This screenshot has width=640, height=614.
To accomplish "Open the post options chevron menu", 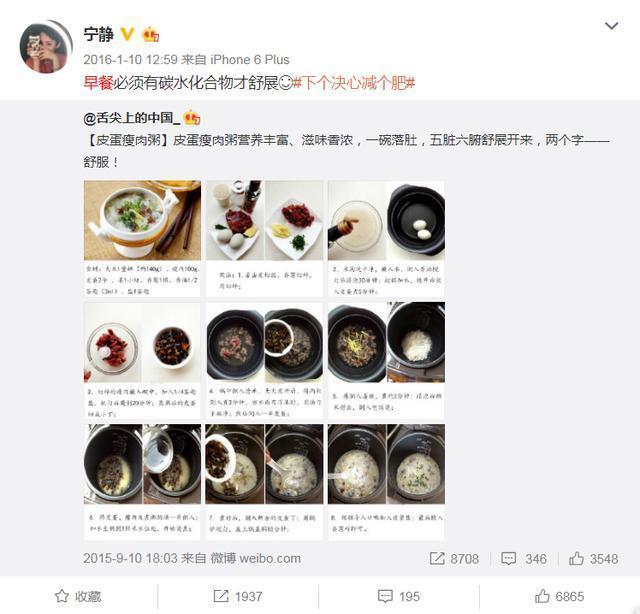I will 611,26.
